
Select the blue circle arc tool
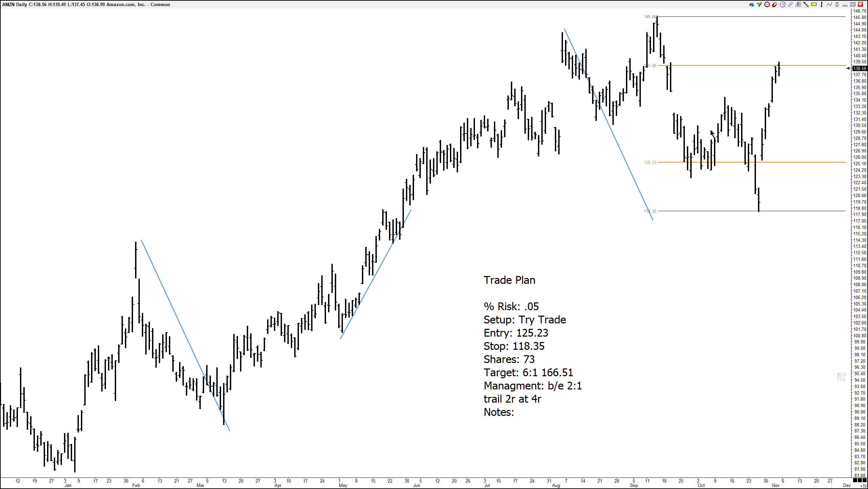[x=783, y=4]
